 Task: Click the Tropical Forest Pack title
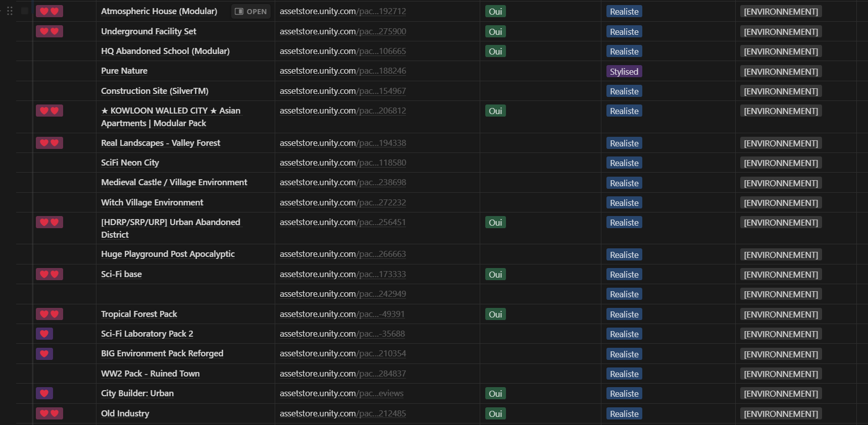coord(139,314)
